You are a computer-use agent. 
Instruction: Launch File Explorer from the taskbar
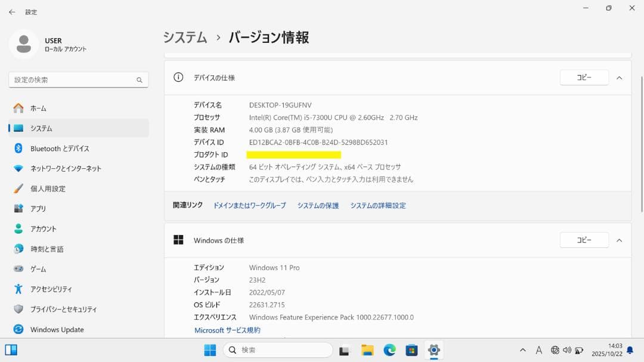click(367, 350)
